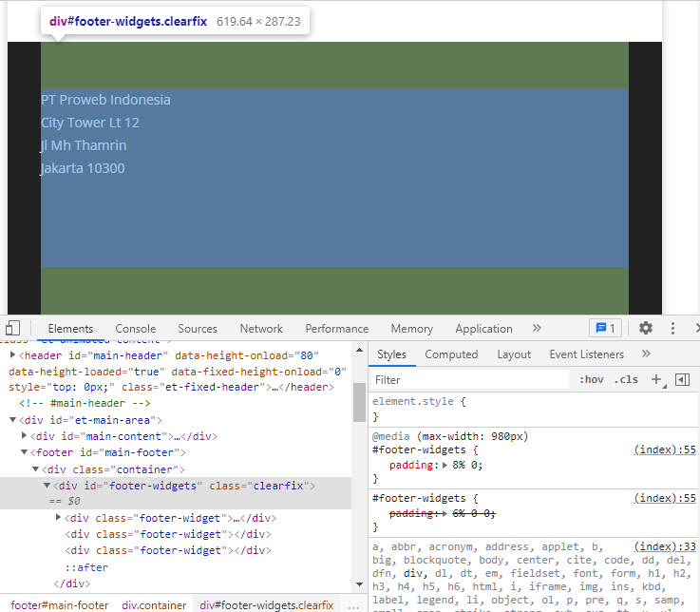Open the Network tab
The height and width of the screenshot is (612, 700).
tap(261, 329)
